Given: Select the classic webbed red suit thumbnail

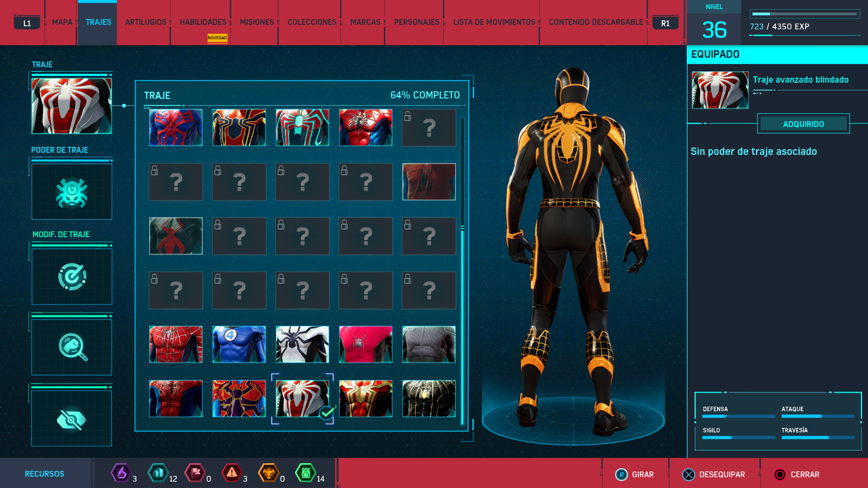Looking at the screenshot, I should point(176,344).
